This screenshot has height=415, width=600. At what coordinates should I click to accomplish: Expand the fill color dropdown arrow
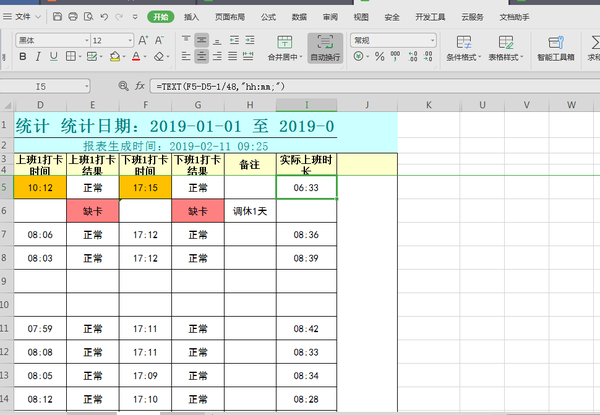coord(124,57)
